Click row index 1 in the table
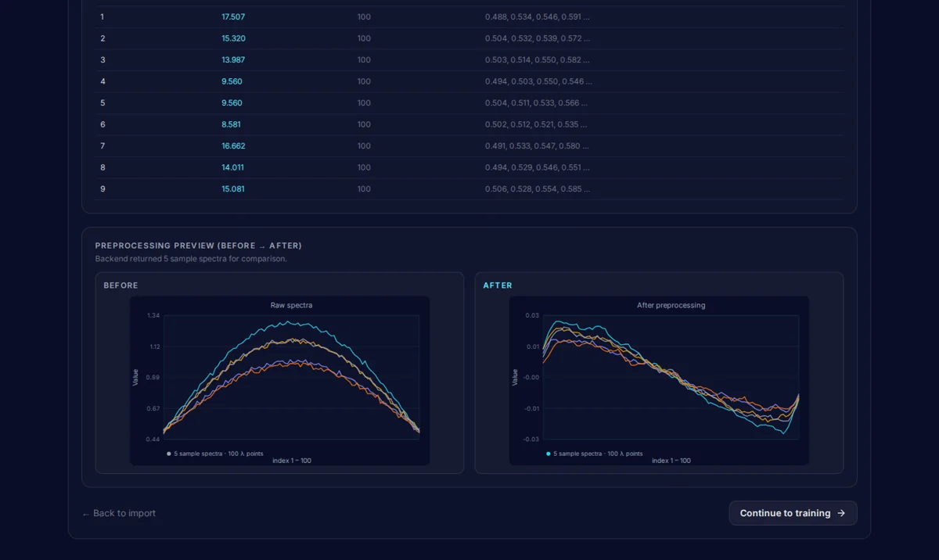This screenshot has width=939, height=560. point(102,17)
